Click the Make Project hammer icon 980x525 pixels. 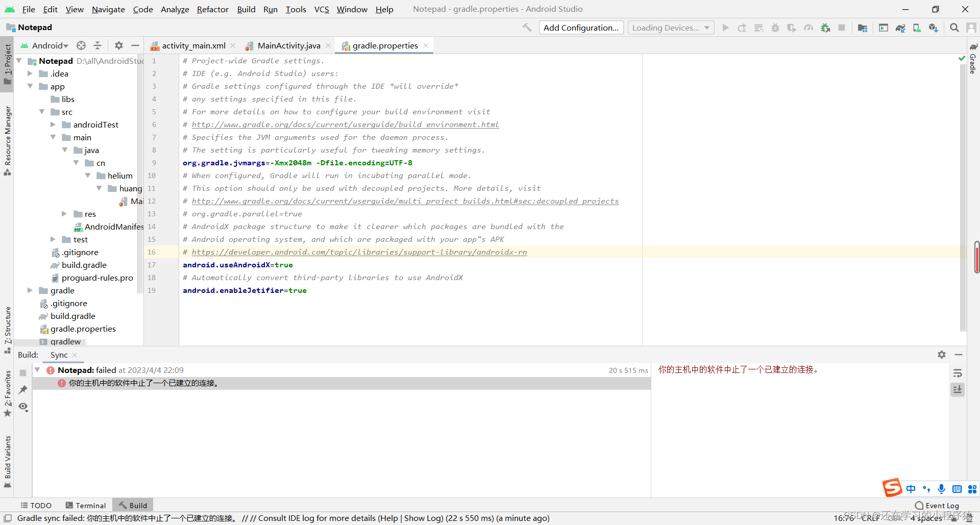(527, 28)
